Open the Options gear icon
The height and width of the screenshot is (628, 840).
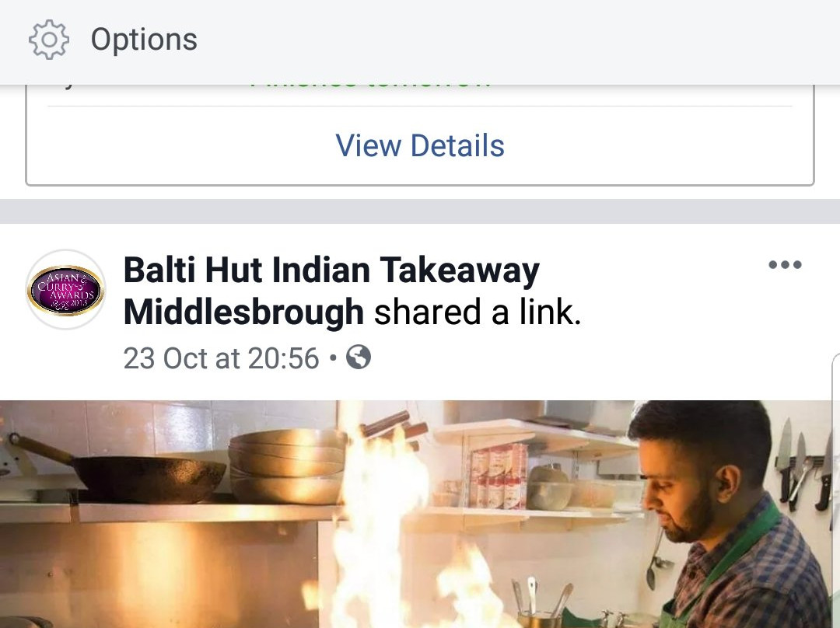coord(48,40)
